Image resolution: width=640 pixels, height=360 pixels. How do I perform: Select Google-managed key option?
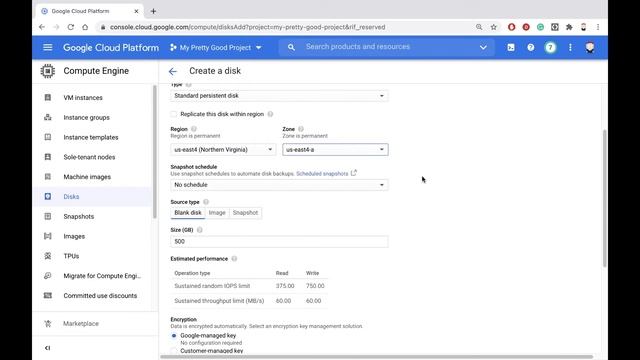point(174,336)
